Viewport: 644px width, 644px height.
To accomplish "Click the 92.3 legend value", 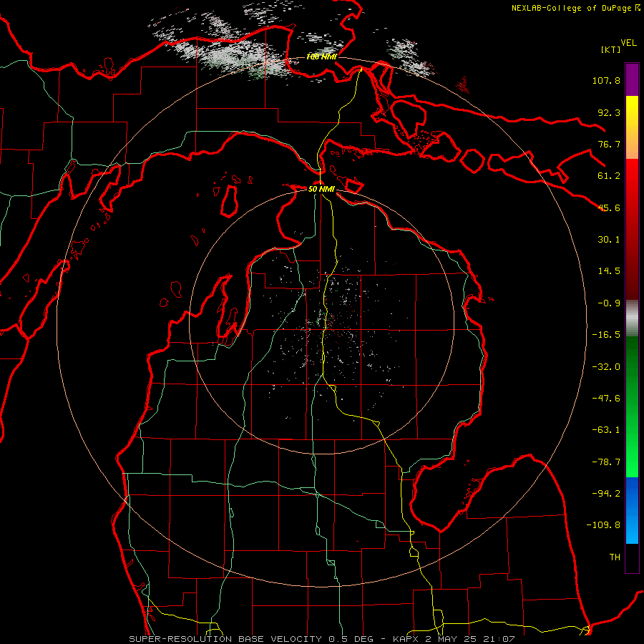I will point(609,112).
